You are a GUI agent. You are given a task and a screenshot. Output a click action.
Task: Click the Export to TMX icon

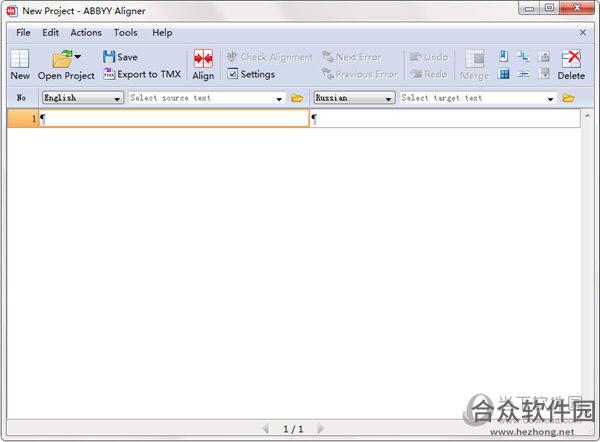coord(109,74)
